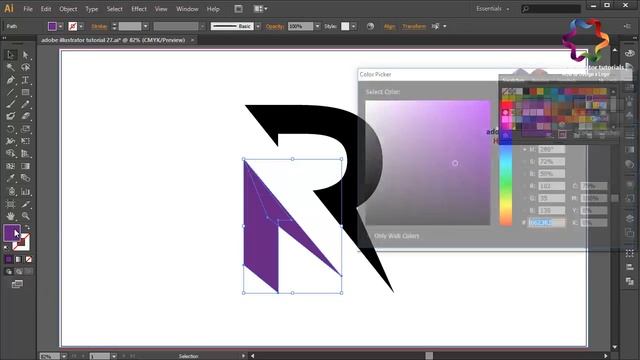Select the Slice tool
The height and width of the screenshot is (360, 640).
[25, 204]
